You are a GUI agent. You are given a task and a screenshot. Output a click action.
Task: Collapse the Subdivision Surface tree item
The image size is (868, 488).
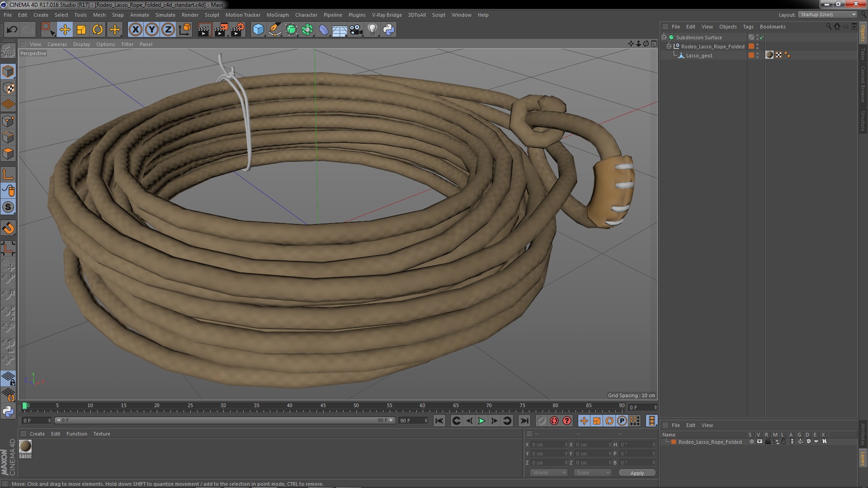pos(664,37)
